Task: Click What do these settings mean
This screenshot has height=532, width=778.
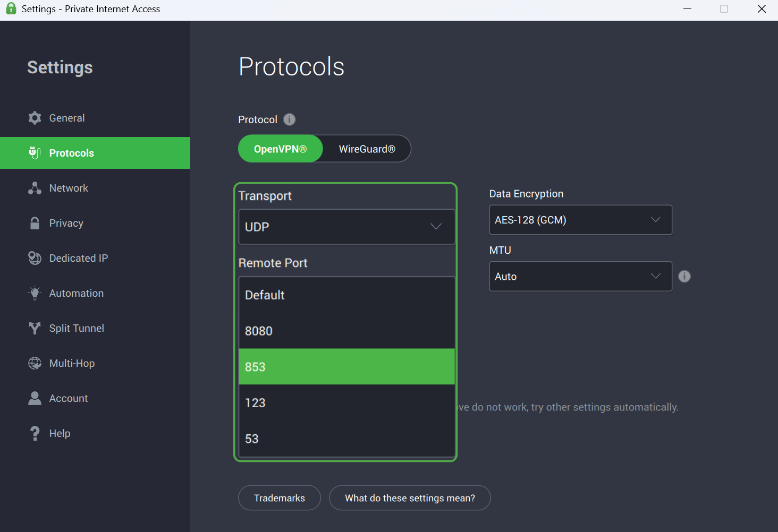Action: [410, 498]
